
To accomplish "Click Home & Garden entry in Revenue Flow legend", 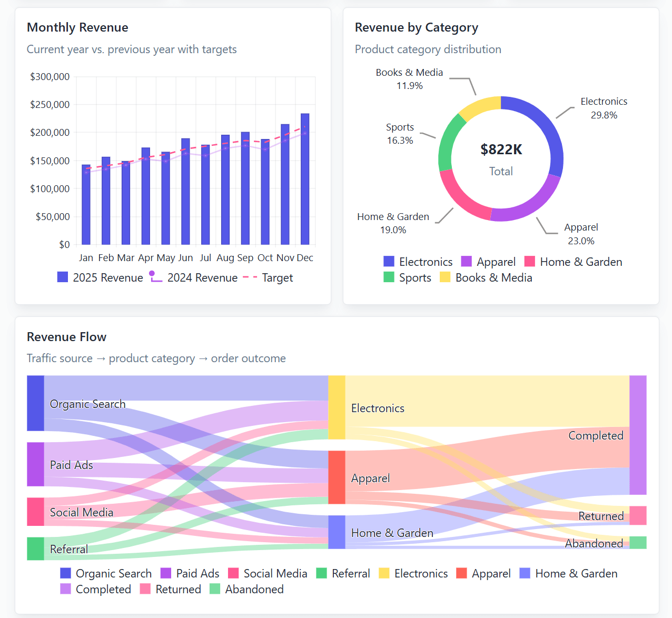I will click(x=568, y=573).
